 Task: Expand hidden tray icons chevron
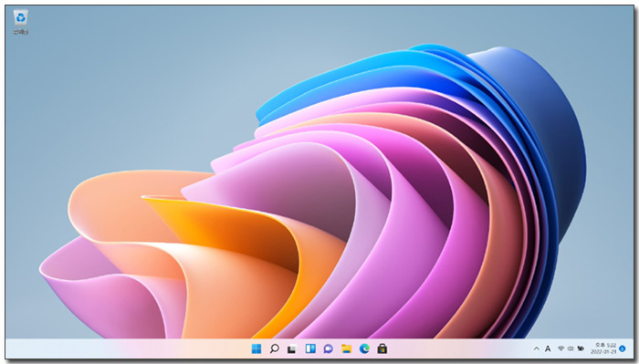(x=537, y=348)
